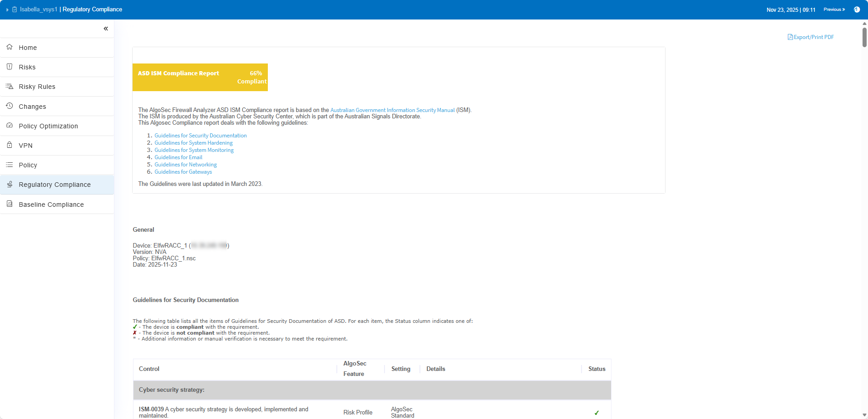The width and height of the screenshot is (868, 419).
Task: Go to Guidelines for Gateways section
Action: click(x=183, y=172)
